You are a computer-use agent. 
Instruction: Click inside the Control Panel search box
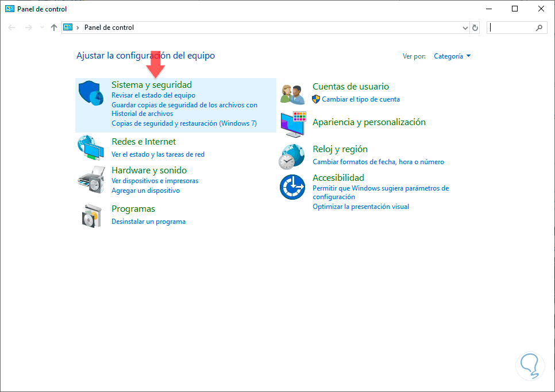512,28
